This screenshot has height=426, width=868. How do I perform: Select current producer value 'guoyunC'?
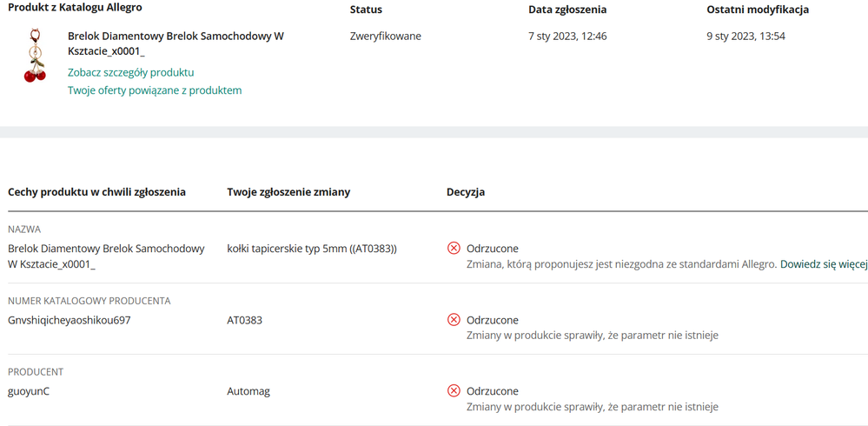29,391
